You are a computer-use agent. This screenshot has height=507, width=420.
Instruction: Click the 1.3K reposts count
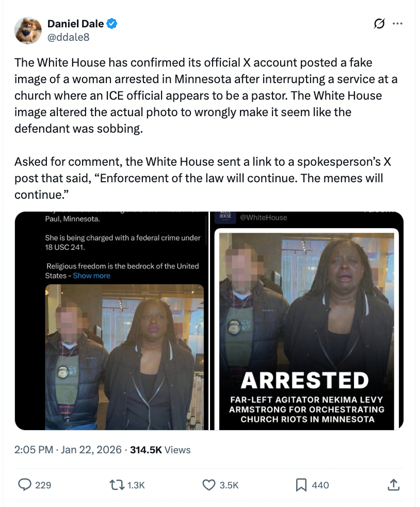[x=136, y=485]
